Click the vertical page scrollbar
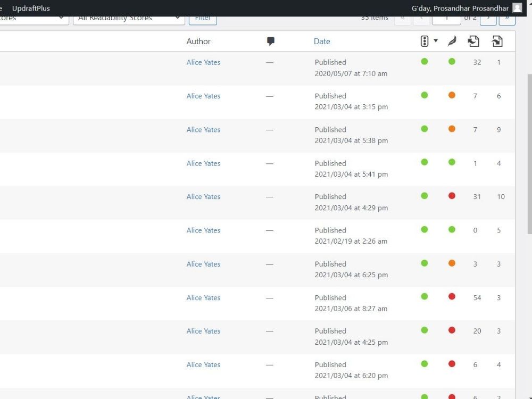The image size is (532, 399). coord(529,154)
